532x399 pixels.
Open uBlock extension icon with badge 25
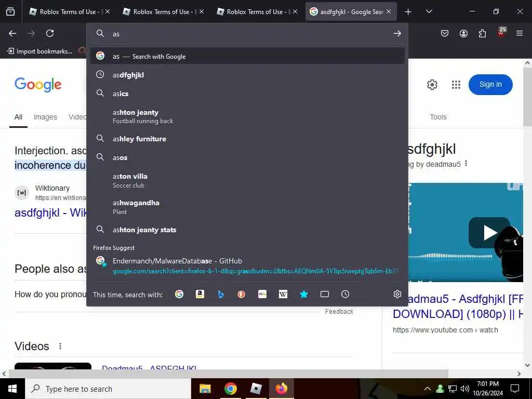[501, 32]
